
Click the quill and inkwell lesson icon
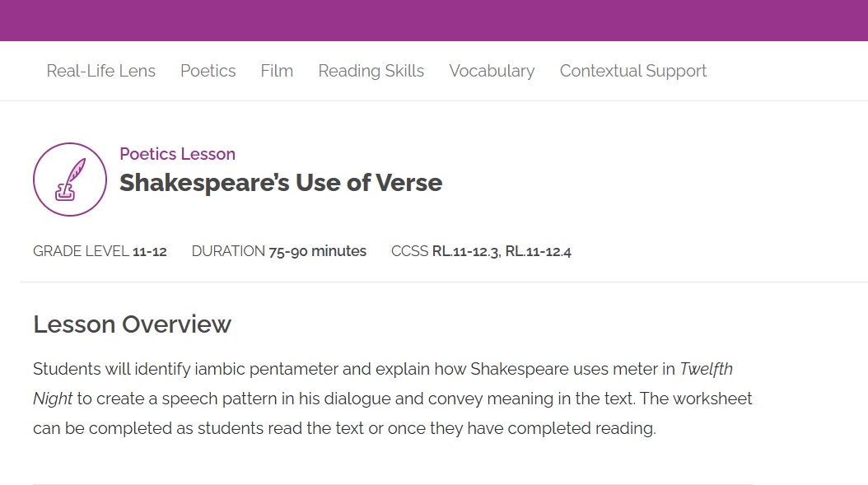[70, 180]
